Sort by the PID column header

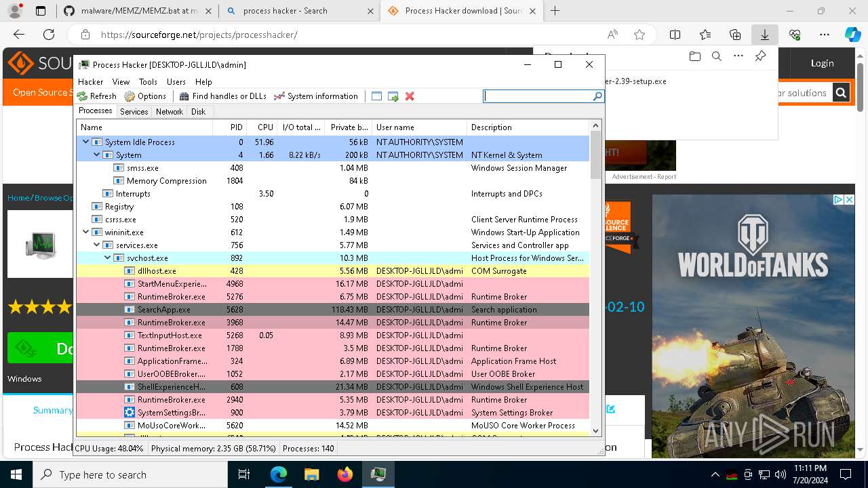tap(229, 127)
